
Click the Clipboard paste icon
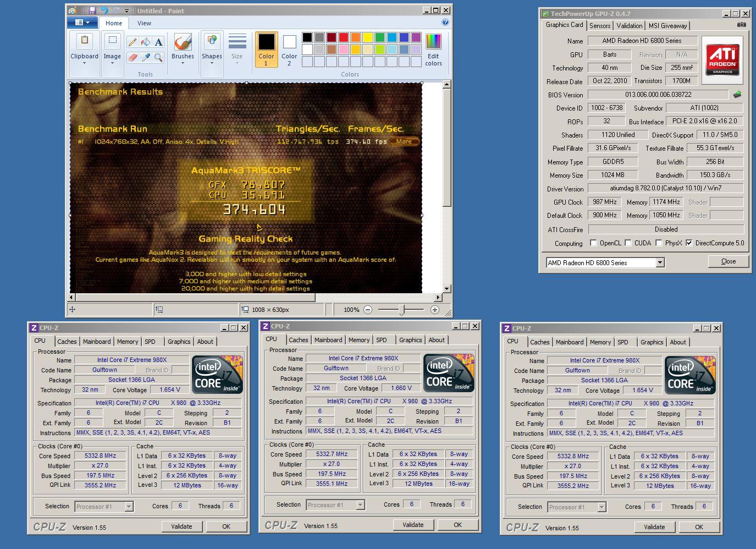point(84,41)
